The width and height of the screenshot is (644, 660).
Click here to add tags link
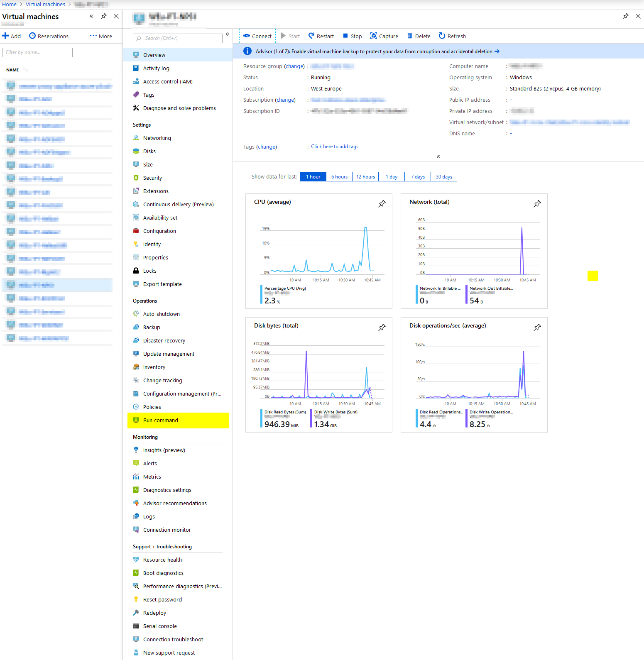[335, 147]
